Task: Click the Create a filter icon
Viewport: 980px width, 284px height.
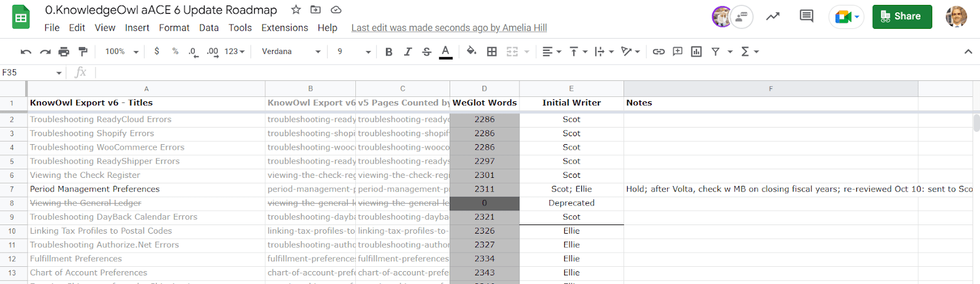Action: coord(715,52)
